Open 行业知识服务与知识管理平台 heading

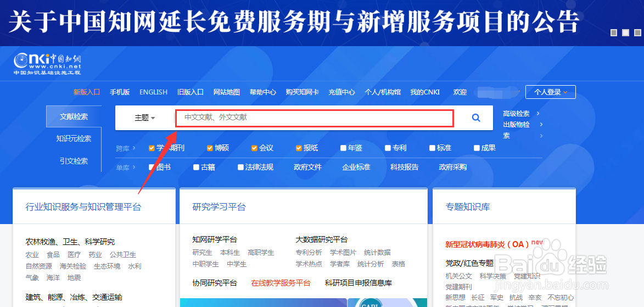(83, 206)
